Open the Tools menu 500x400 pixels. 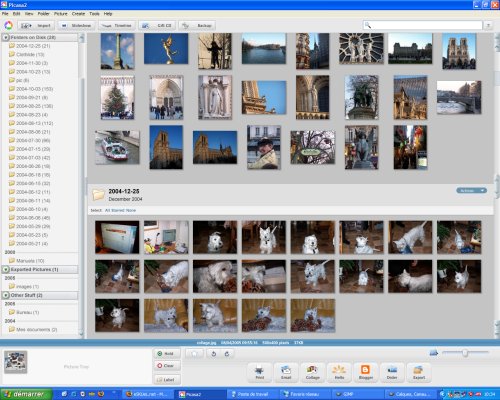94,14
